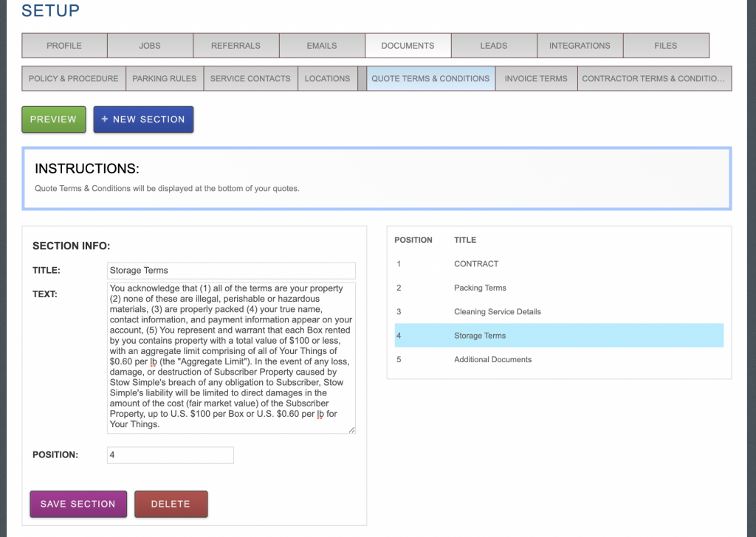The image size is (756, 537).
Task: Select the Parking Rules sub-tab
Action: [165, 79]
